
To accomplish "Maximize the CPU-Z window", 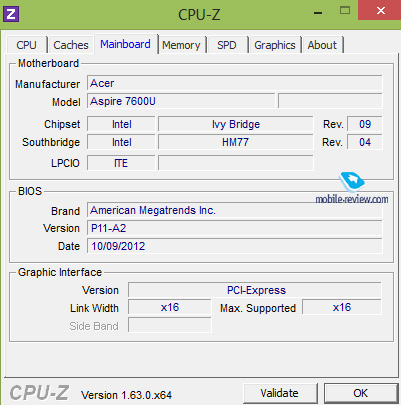I will (x=345, y=11).
